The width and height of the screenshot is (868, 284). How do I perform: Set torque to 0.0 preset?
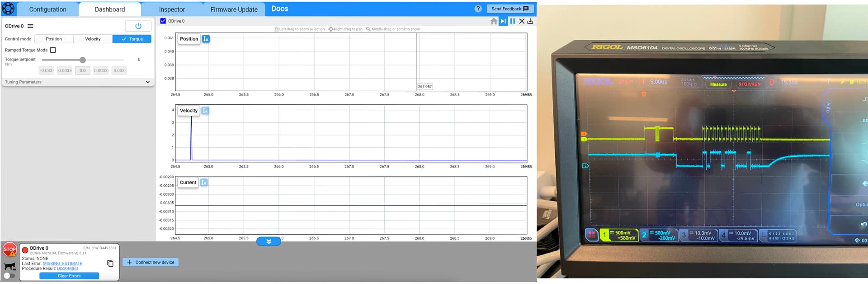pyautogui.click(x=83, y=70)
